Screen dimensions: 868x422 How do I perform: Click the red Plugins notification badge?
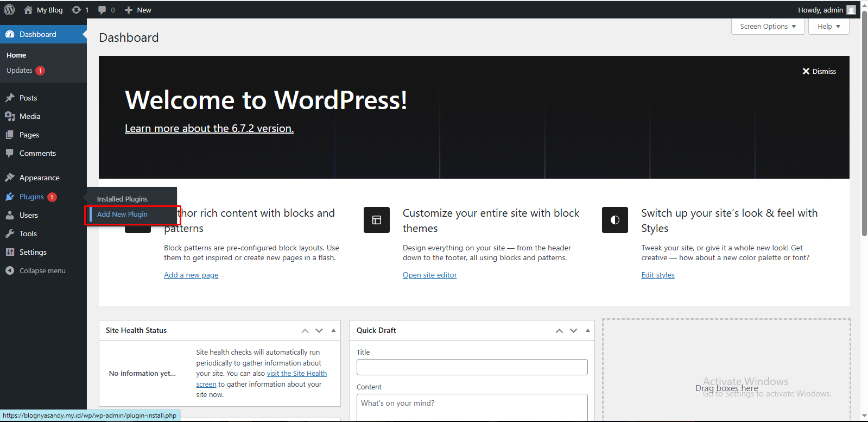(x=52, y=197)
